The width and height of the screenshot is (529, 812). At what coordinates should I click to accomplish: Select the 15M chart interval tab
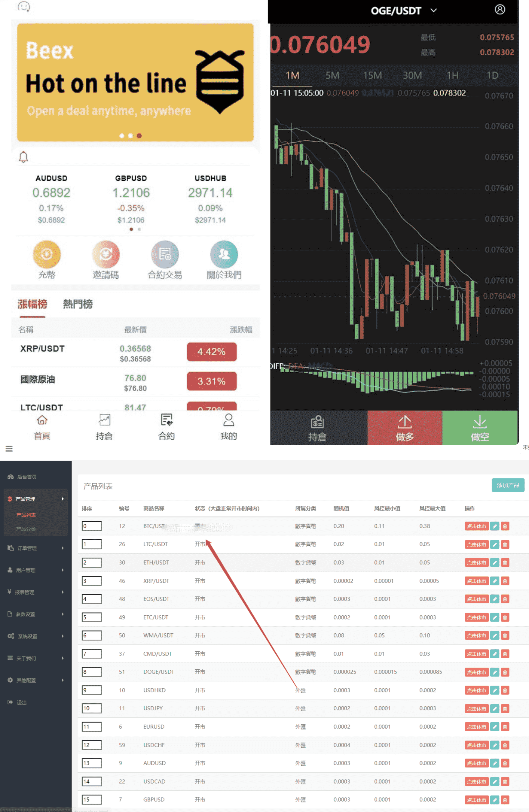[x=372, y=75]
